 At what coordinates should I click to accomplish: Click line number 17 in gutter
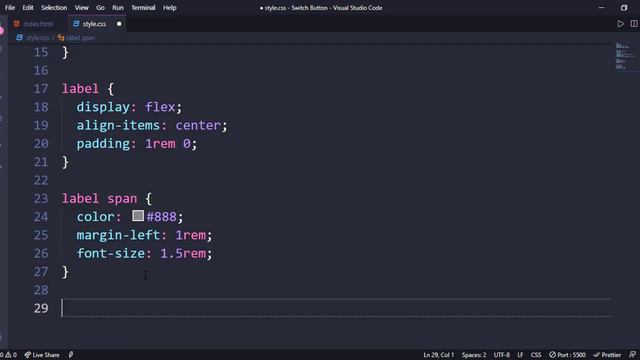point(41,89)
